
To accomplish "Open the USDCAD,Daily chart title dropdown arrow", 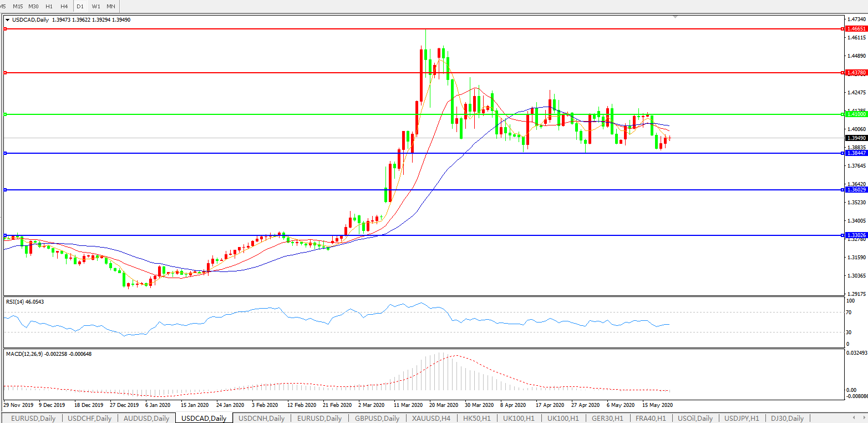I will coord(7,20).
